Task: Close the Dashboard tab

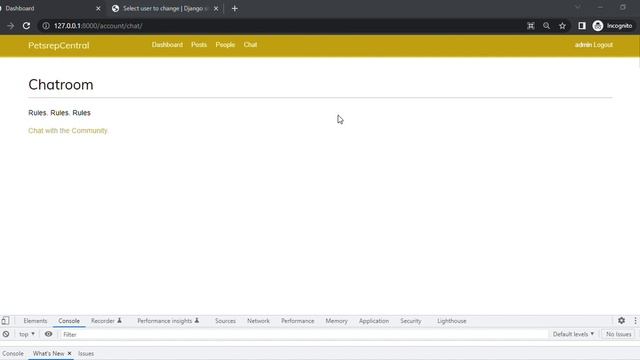Action: [98, 9]
